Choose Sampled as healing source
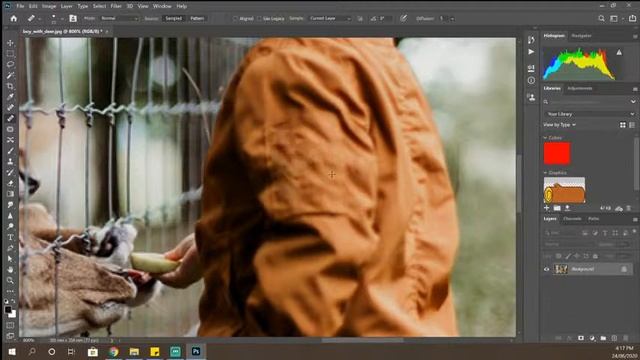 pyautogui.click(x=173, y=18)
